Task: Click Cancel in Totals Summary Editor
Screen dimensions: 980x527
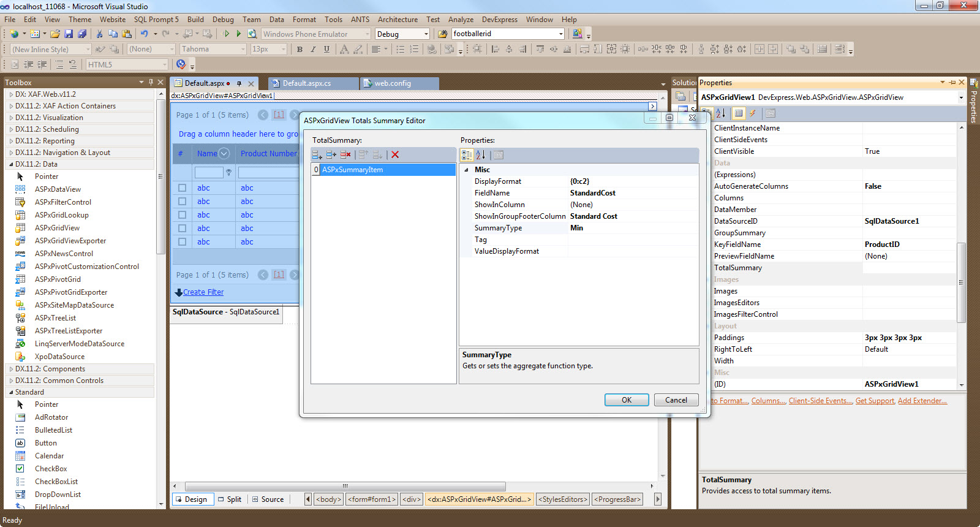Action: click(x=676, y=400)
